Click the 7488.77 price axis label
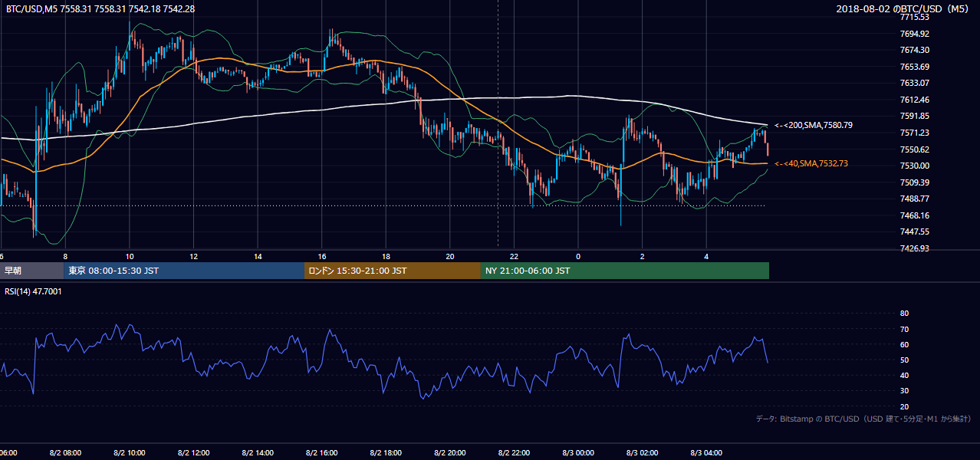 [915, 199]
